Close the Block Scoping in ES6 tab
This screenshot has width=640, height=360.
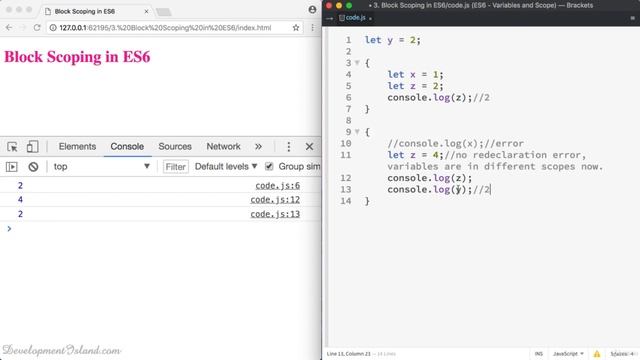146,11
